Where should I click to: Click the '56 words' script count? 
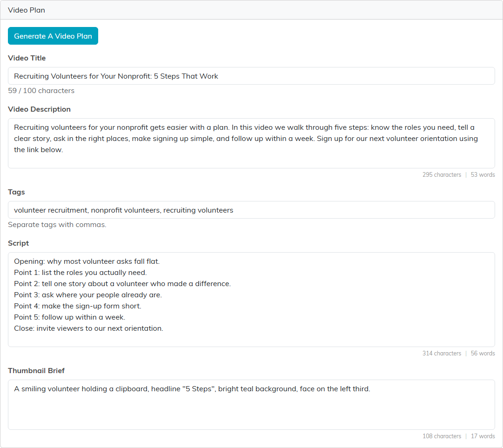coord(483,354)
